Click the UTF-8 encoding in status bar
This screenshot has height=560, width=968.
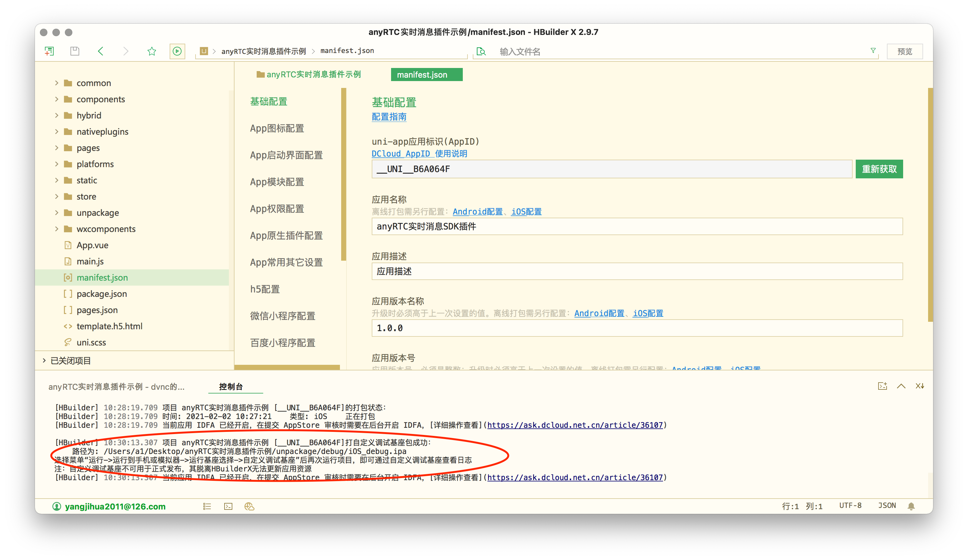coord(850,505)
